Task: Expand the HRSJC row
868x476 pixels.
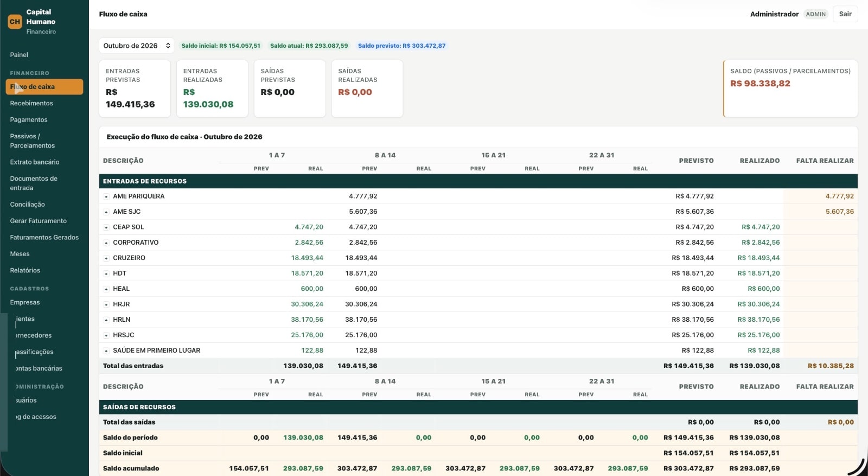Action: tap(106, 335)
